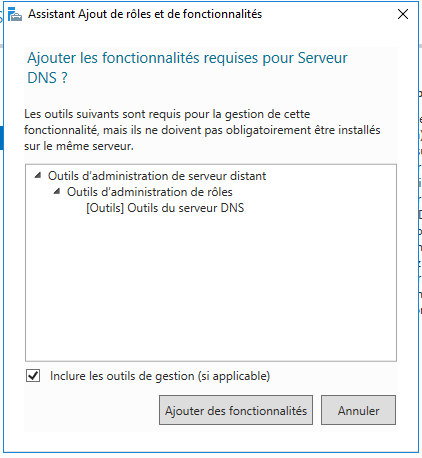Click the wizard icon in title bar
The width and height of the screenshot is (422, 458).
(x=15, y=14)
